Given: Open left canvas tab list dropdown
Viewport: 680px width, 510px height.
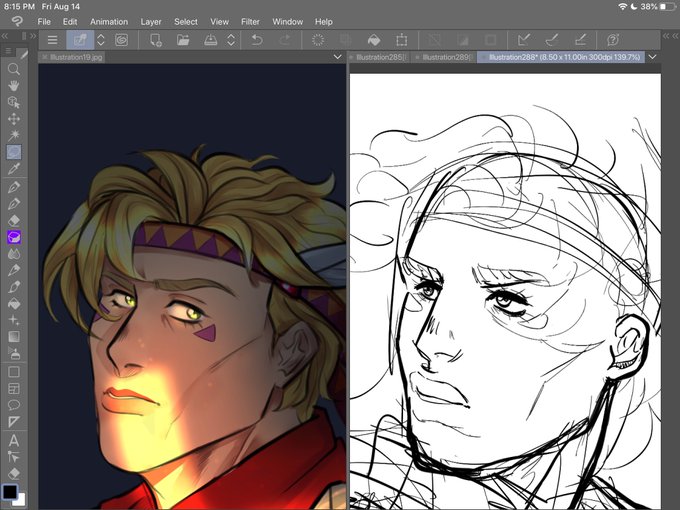Looking at the screenshot, I should (337, 57).
